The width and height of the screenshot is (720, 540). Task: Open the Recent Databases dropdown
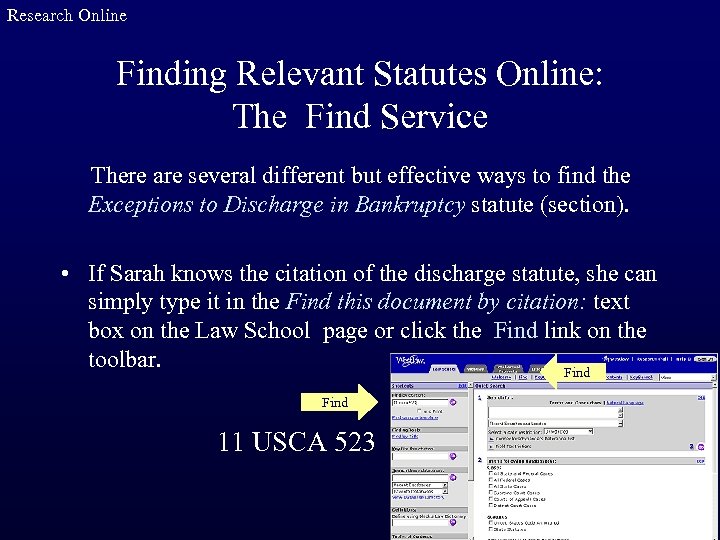point(420,485)
